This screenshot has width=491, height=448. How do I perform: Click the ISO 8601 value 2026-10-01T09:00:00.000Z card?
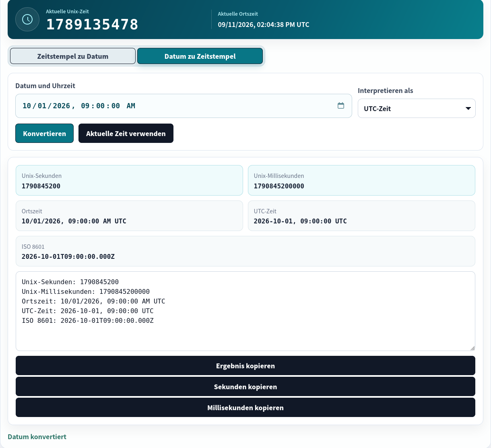pyautogui.click(x=245, y=251)
